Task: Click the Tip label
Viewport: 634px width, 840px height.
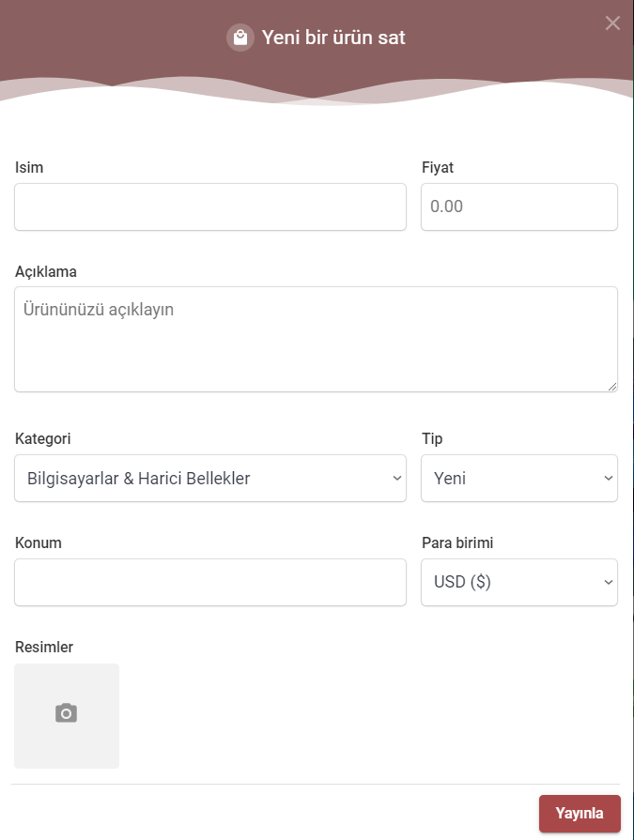Action: (432, 438)
